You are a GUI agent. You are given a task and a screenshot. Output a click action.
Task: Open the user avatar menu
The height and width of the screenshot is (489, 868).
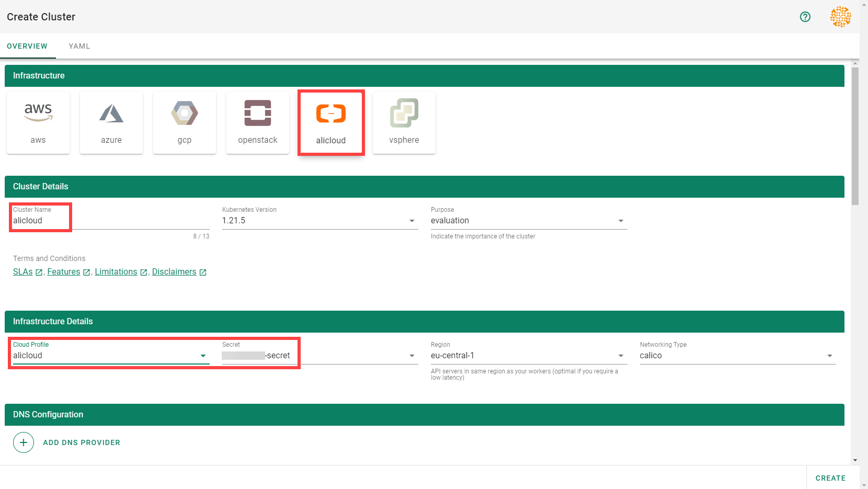point(840,17)
